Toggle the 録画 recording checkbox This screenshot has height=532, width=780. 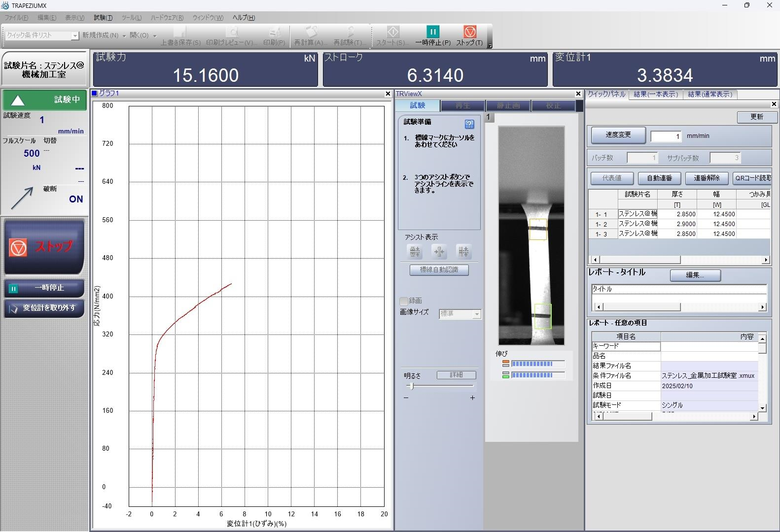[404, 300]
